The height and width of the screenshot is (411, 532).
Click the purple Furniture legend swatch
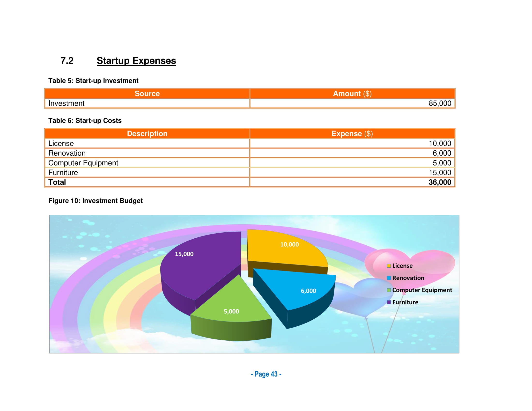point(389,302)
